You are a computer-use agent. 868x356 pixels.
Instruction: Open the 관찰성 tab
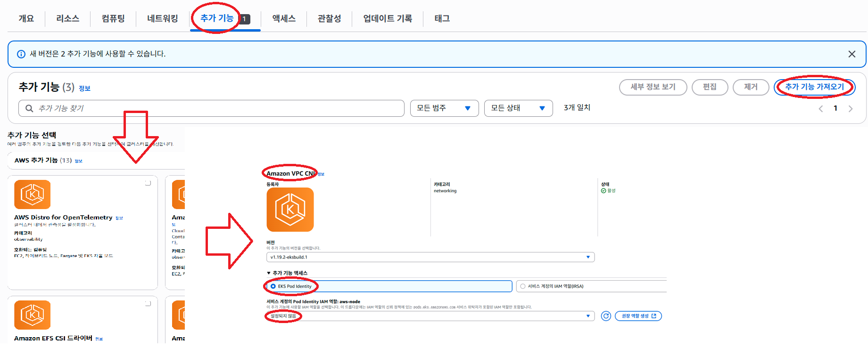pyautogui.click(x=329, y=18)
